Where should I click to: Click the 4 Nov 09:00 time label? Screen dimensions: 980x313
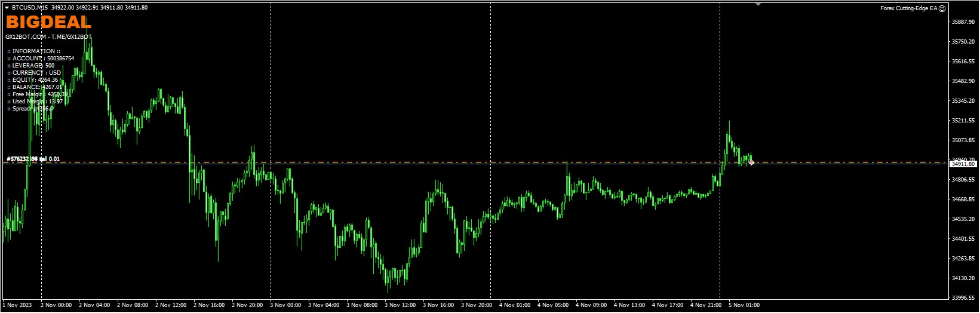point(591,305)
